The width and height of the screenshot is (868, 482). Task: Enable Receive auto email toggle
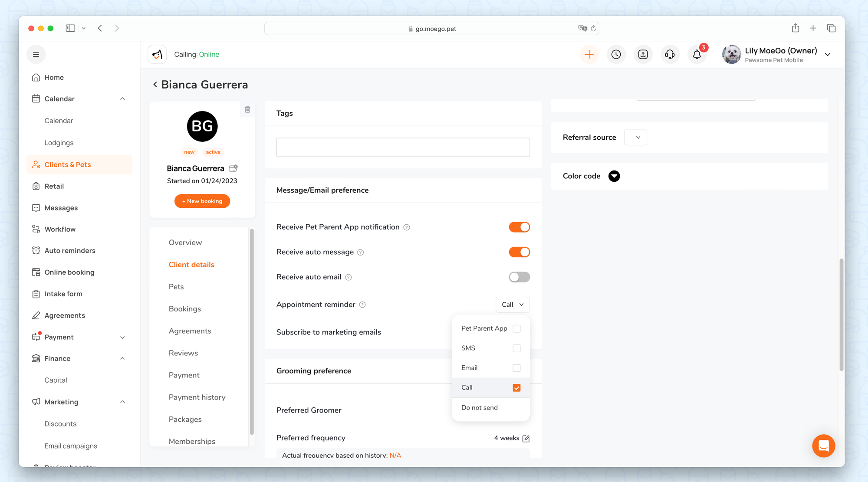pos(519,277)
